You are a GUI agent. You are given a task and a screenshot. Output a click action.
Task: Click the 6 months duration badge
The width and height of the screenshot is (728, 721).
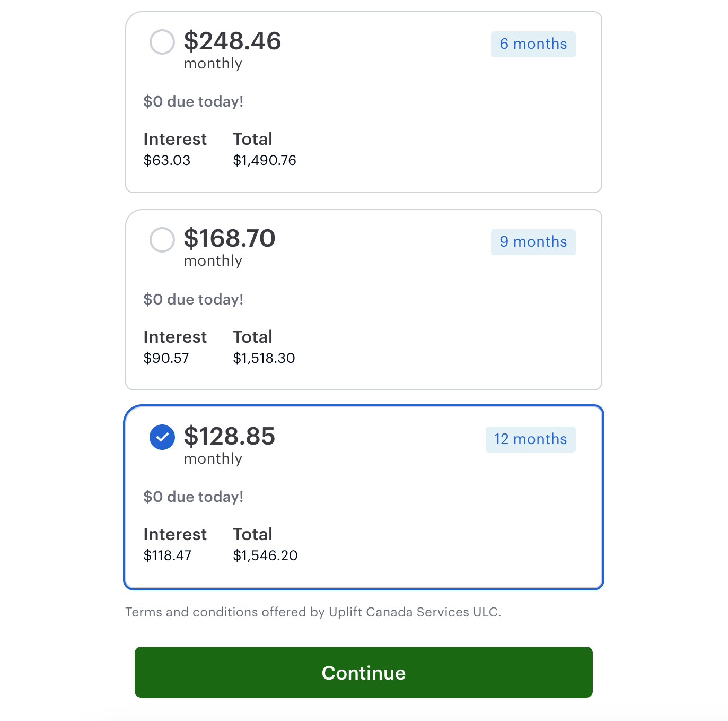tap(532, 44)
